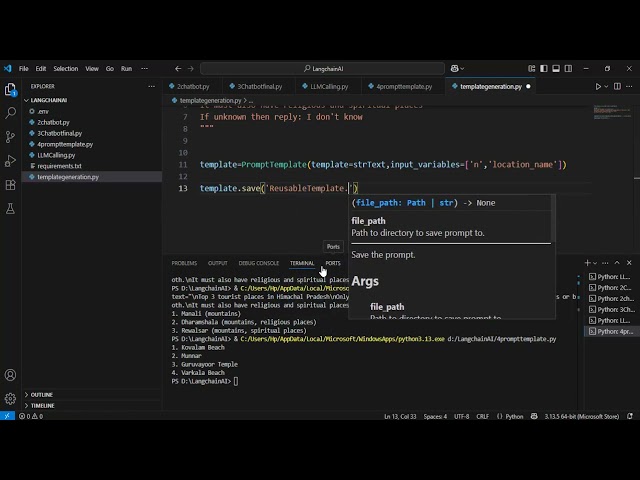Click the notifications bell in status bar
640x480 pixels.
[630, 416]
